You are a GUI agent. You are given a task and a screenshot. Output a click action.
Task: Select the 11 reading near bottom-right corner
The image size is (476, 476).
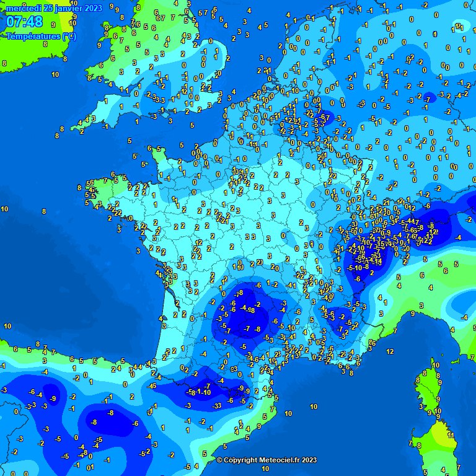click(450, 434)
